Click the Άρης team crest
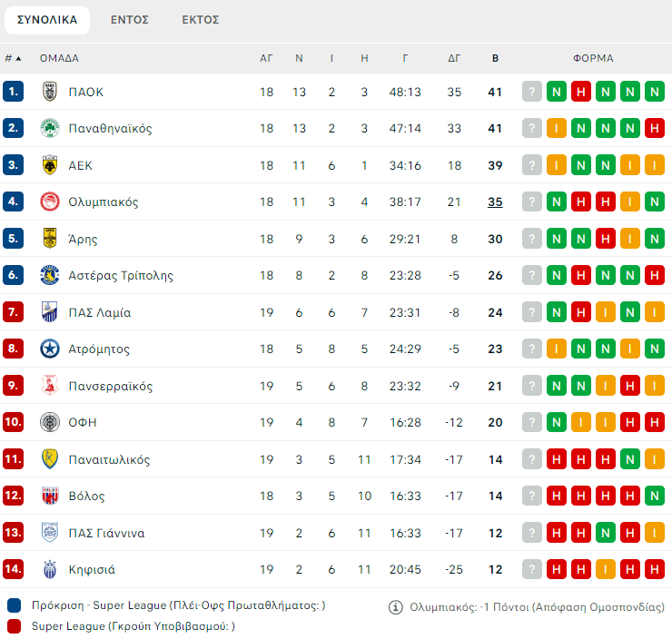This screenshot has height=639, width=672. pos(50,239)
